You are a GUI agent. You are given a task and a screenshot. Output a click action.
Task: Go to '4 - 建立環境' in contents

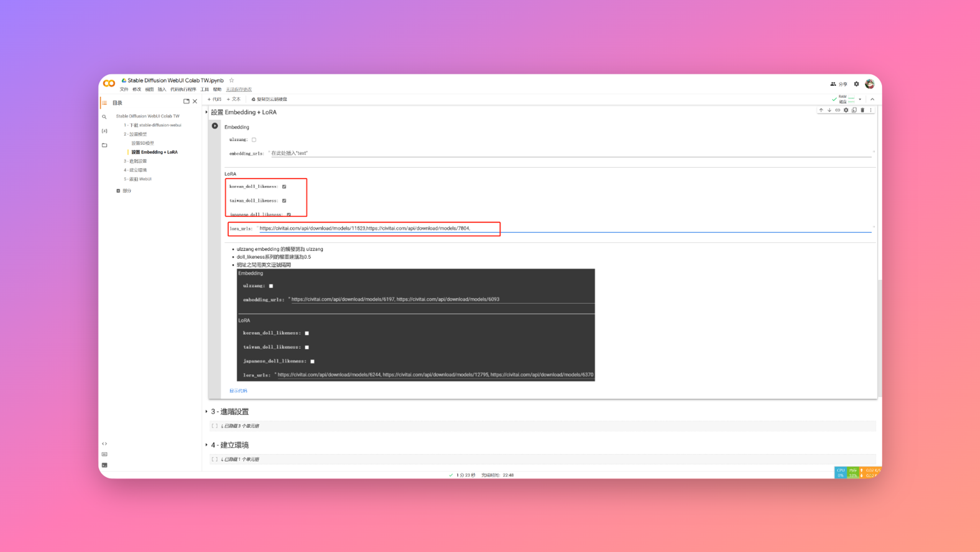click(x=135, y=170)
